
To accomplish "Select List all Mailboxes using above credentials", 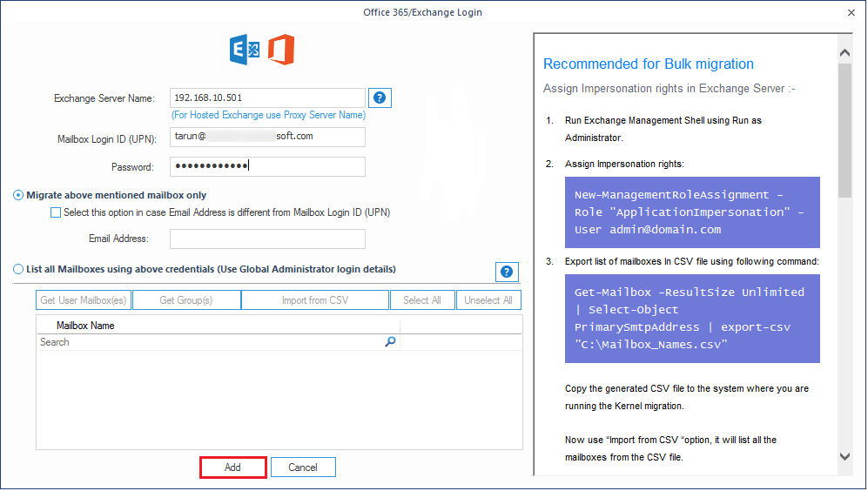I will click(x=18, y=270).
